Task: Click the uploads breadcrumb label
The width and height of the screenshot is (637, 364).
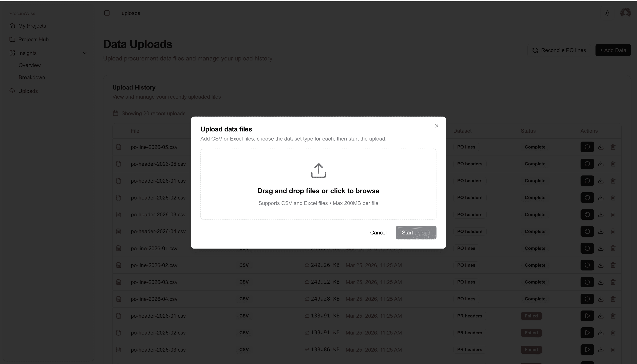Action: coord(131,13)
